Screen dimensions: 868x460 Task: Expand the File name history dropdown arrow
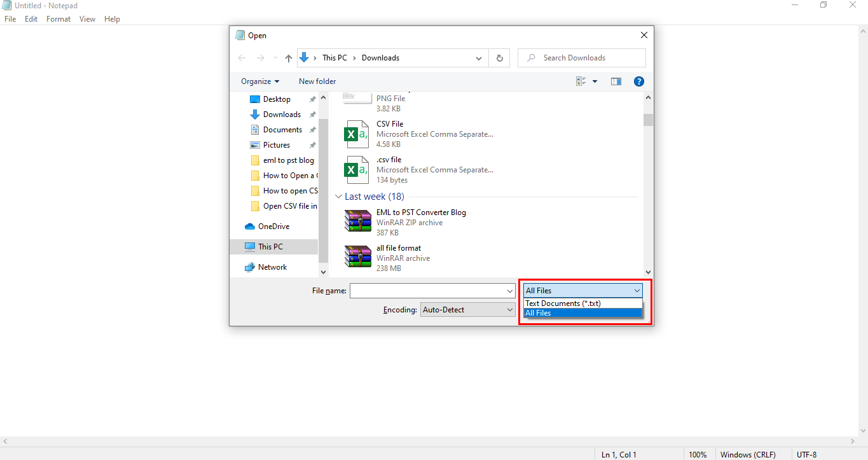tap(510, 291)
